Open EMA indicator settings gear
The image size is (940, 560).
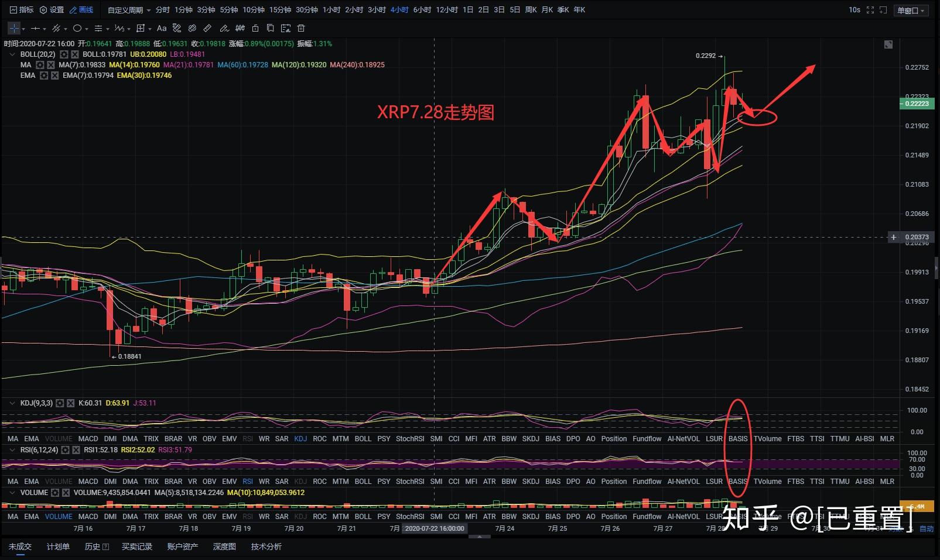click(x=44, y=75)
